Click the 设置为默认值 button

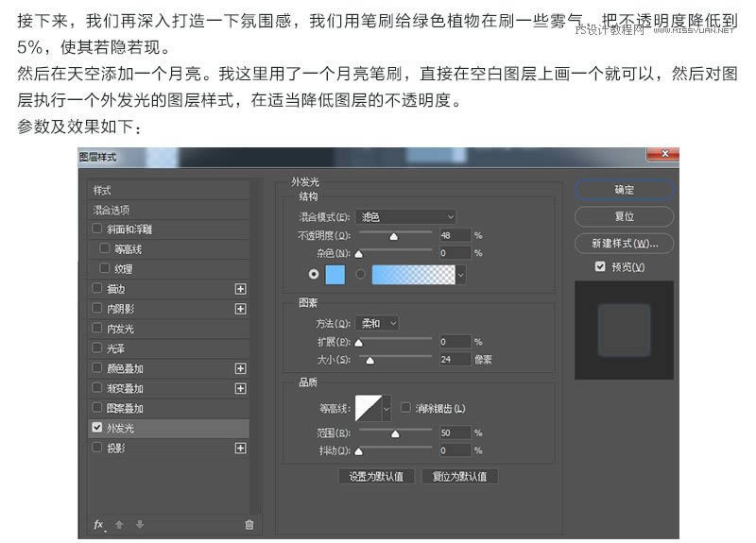[376, 476]
